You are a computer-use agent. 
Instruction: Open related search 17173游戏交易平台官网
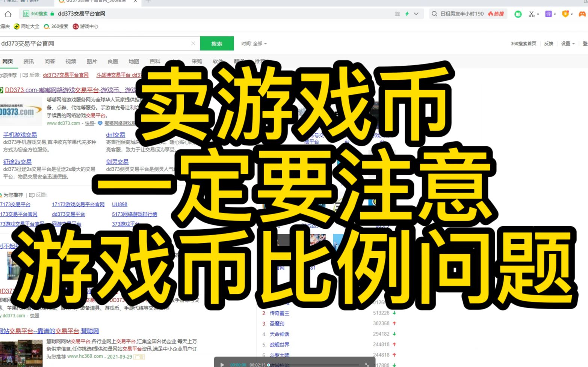78,205
